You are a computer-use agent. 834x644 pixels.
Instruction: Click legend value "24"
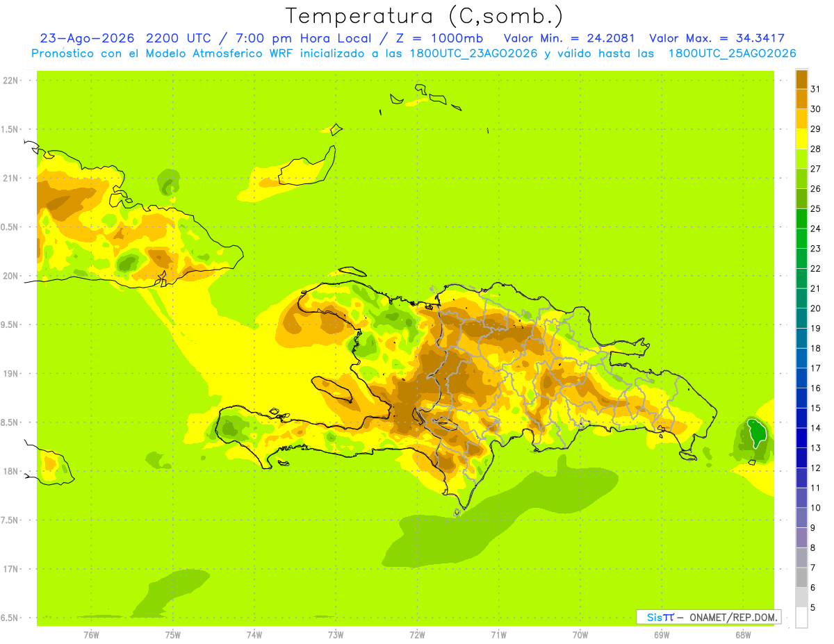[x=816, y=229]
